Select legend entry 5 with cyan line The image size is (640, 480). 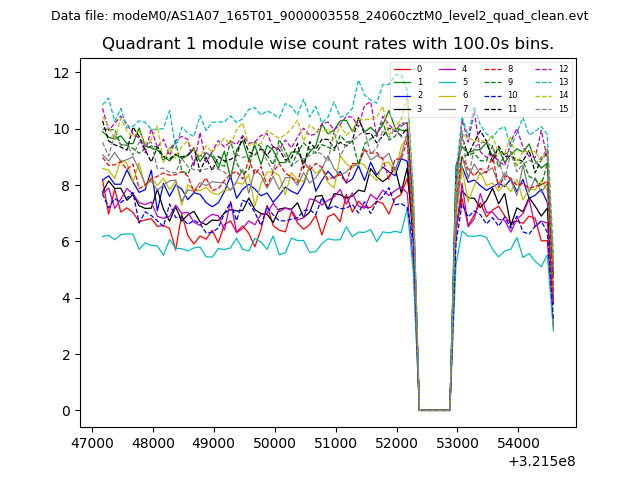click(447, 82)
